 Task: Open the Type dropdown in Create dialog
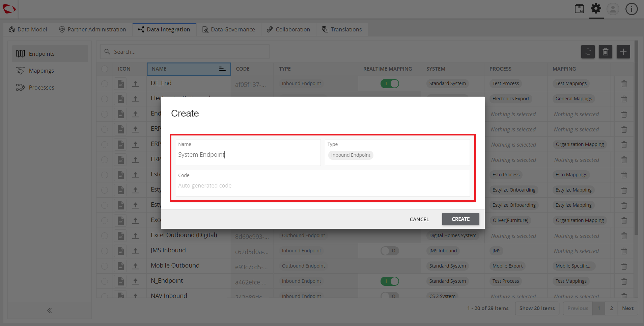tap(397, 153)
